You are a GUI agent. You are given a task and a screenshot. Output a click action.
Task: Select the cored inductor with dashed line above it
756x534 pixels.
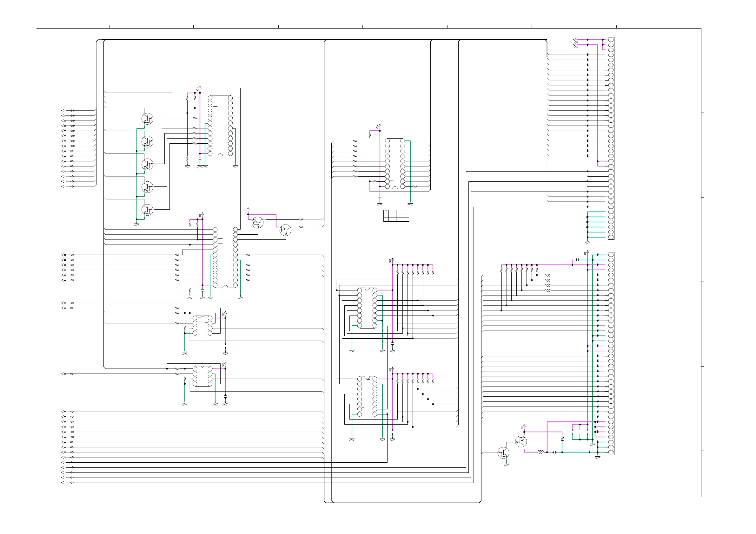pos(540,452)
